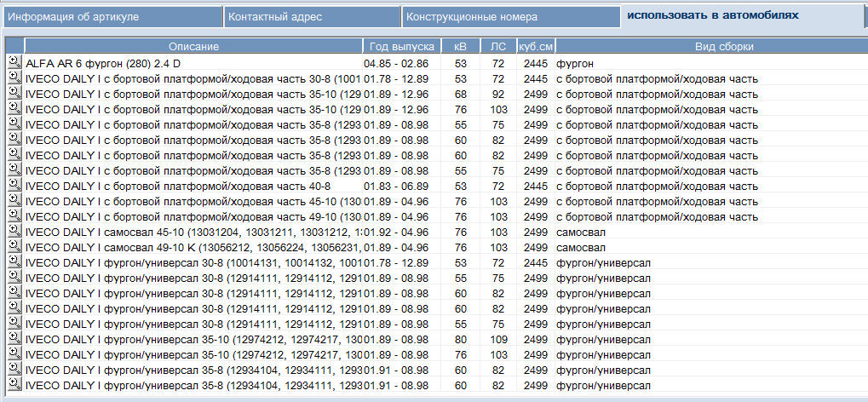Screen dimensions: 868x402
Task: Open details icon for фургон/универсал 30-8 2445 куб.см row
Action: [x=14, y=261]
